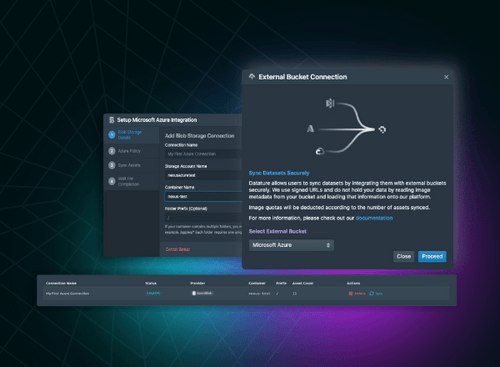
Task: Click the cloud upload icon beside dialog title
Action: [x=252, y=77]
